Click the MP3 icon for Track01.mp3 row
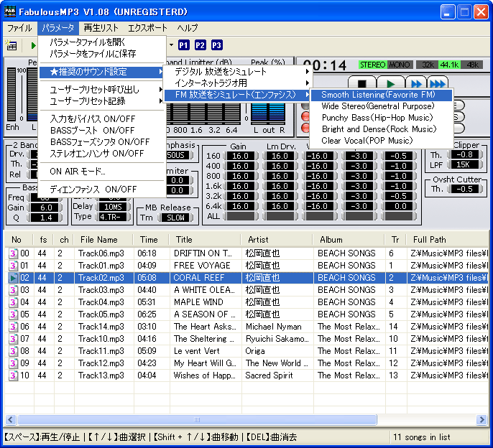This screenshot has width=493, height=448. [x=13, y=266]
